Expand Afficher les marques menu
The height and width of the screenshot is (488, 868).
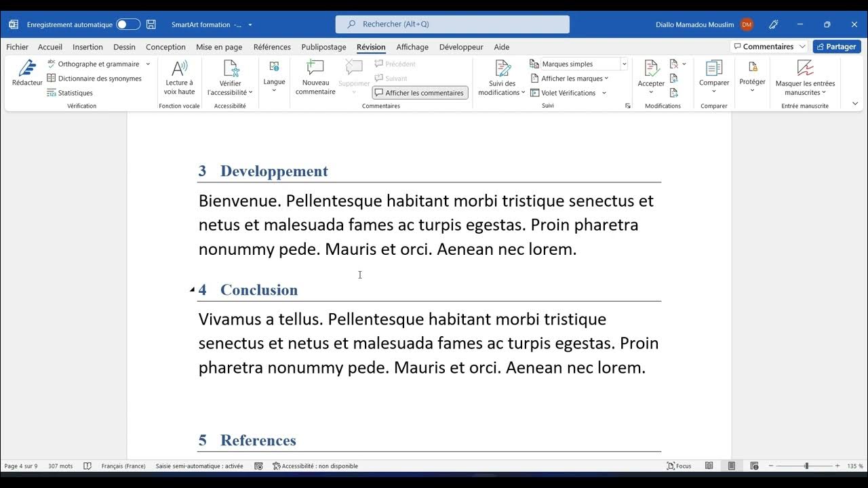(570, 79)
